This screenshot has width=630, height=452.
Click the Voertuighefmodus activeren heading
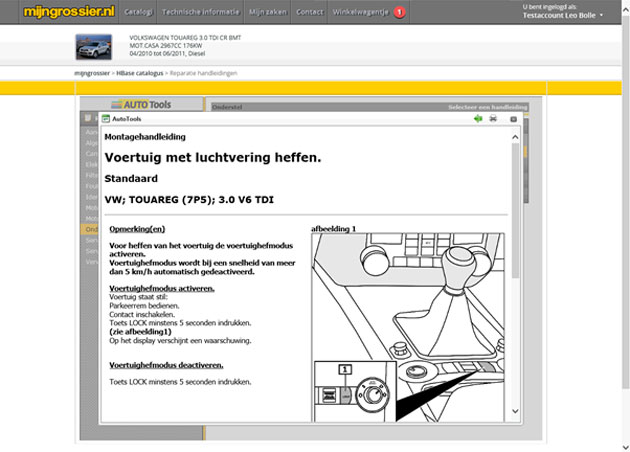tap(162, 288)
